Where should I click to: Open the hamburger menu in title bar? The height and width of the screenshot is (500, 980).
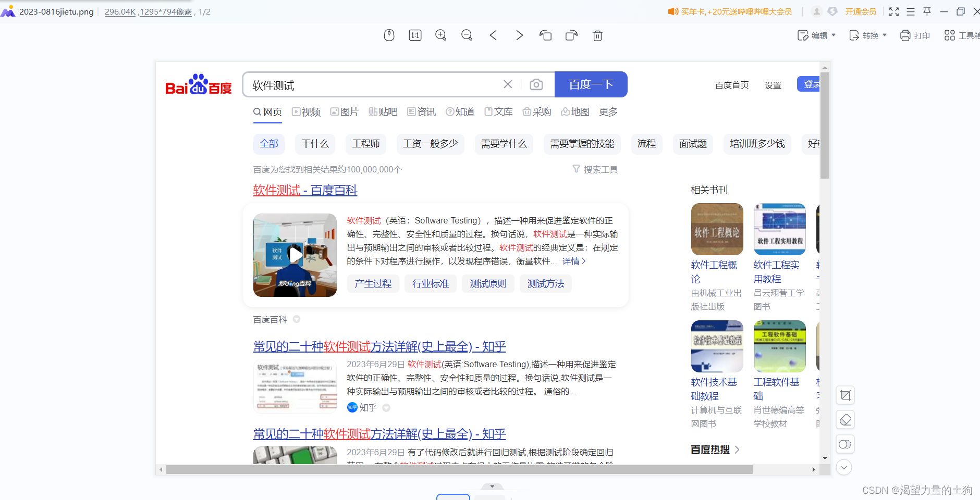tap(911, 11)
